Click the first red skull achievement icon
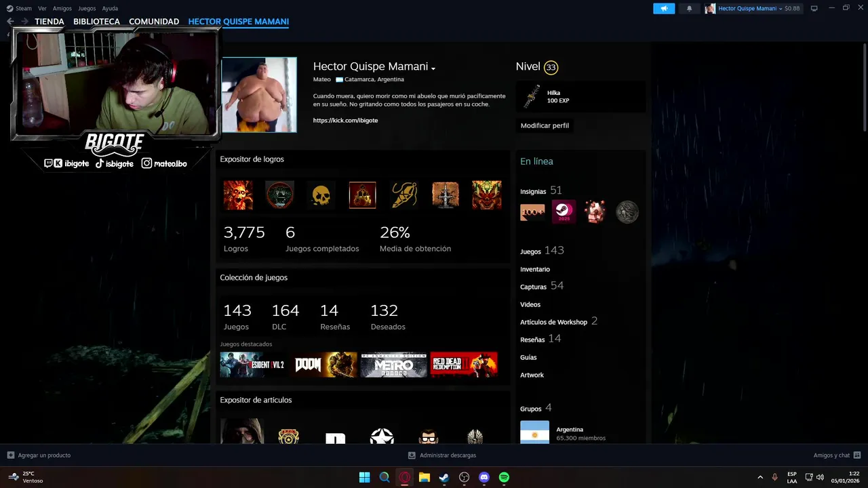Screen dimensions: 868x488 (238, 195)
